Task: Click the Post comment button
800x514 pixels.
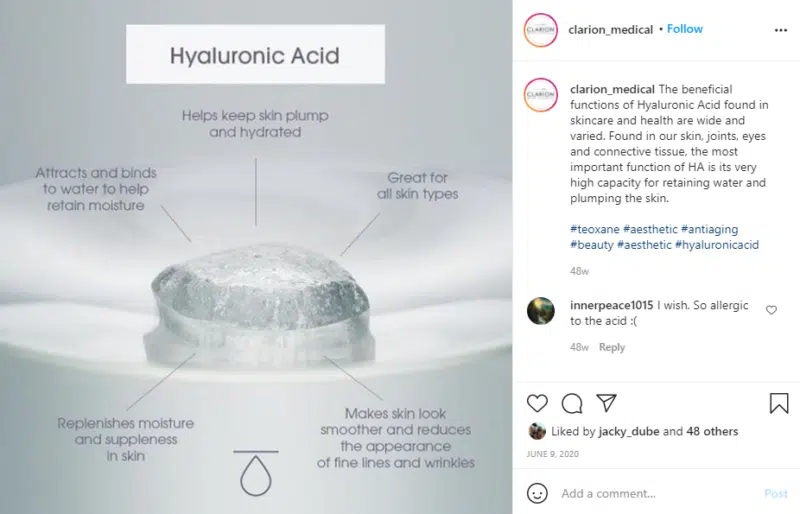Action: [x=776, y=494]
